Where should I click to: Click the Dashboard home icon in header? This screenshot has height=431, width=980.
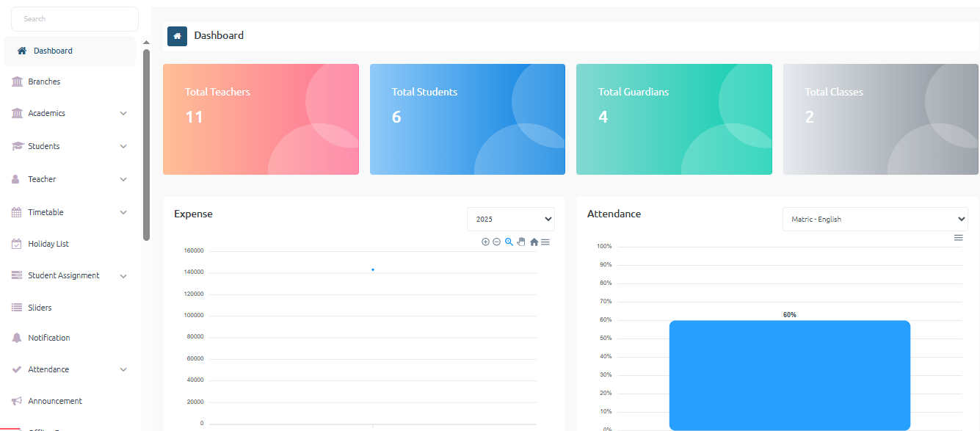point(177,36)
